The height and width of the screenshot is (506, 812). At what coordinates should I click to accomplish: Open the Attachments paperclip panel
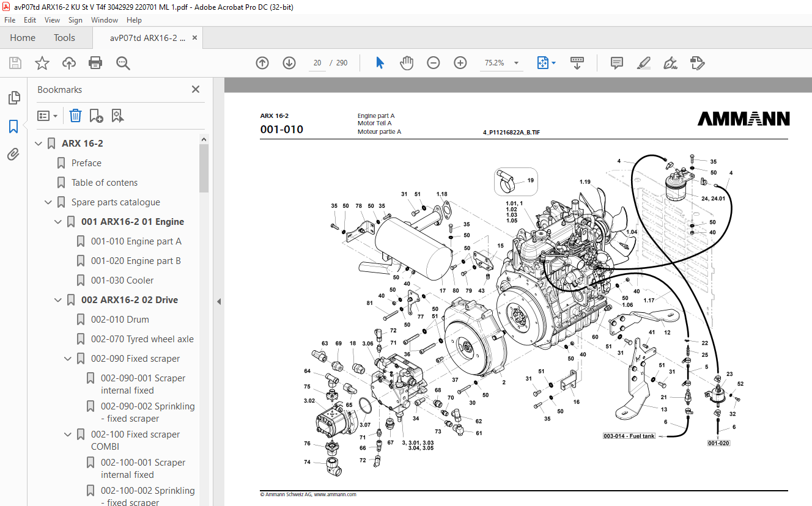tap(13, 155)
